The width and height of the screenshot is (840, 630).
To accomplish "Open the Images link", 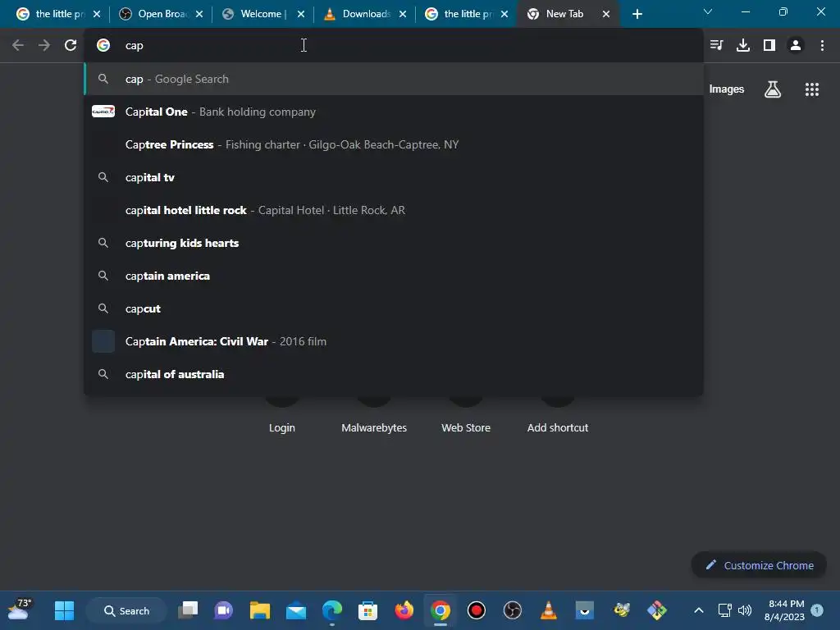I will click(727, 89).
